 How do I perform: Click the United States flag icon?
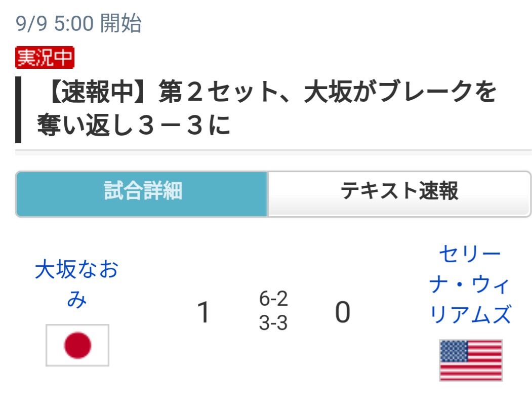click(471, 360)
